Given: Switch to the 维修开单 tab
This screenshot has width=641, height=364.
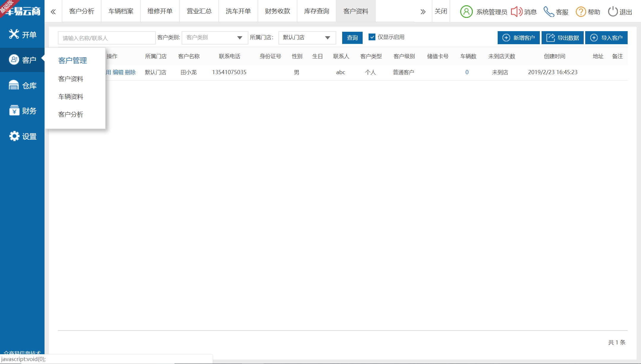Looking at the screenshot, I should [160, 11].
